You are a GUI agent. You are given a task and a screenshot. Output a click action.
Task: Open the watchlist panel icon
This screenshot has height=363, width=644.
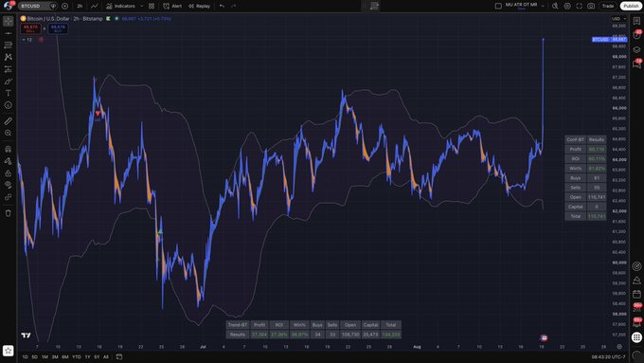pos(636,21)
